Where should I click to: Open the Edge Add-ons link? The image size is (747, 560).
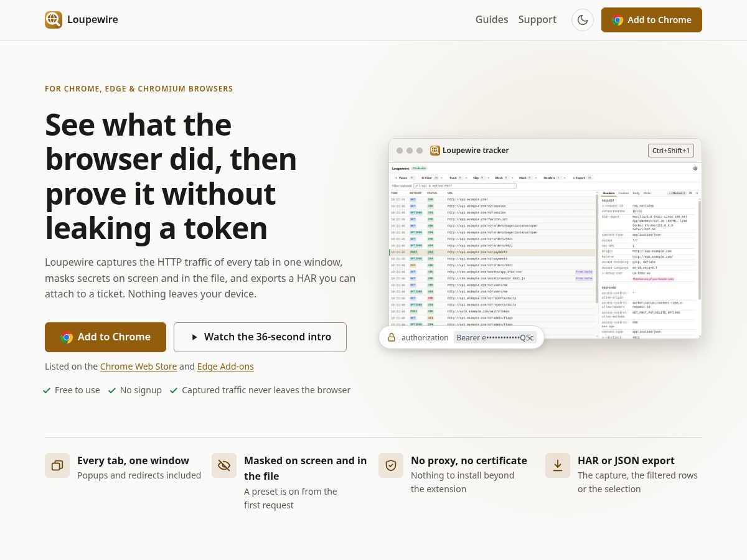click(x=225, y=366)
